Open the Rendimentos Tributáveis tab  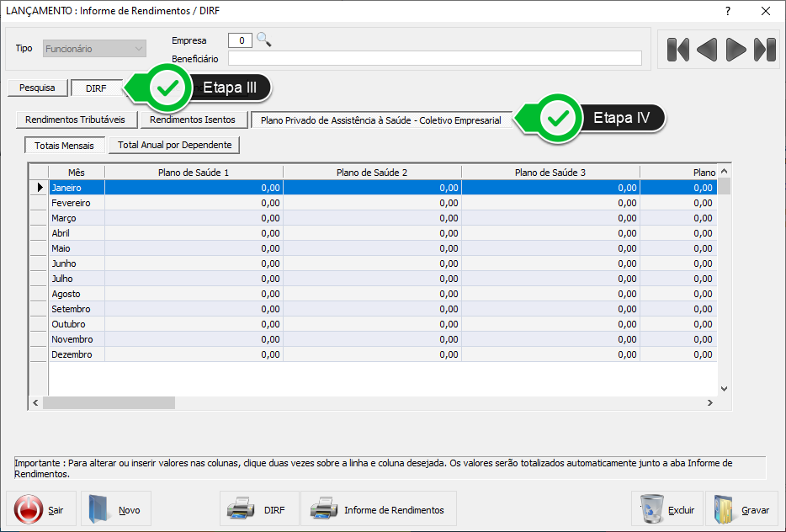click(x=75, y=120)
